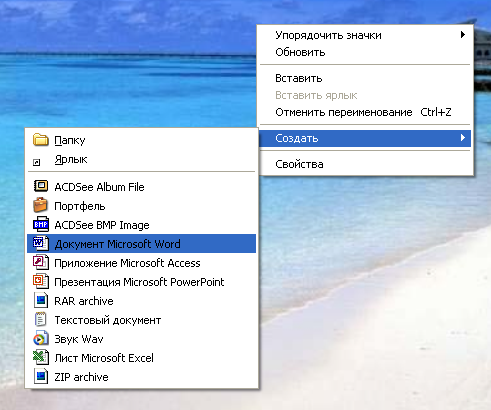This screenshot has width=491, height=410.
Task: Click the Word document icon
Action: (x=41, y=243)
